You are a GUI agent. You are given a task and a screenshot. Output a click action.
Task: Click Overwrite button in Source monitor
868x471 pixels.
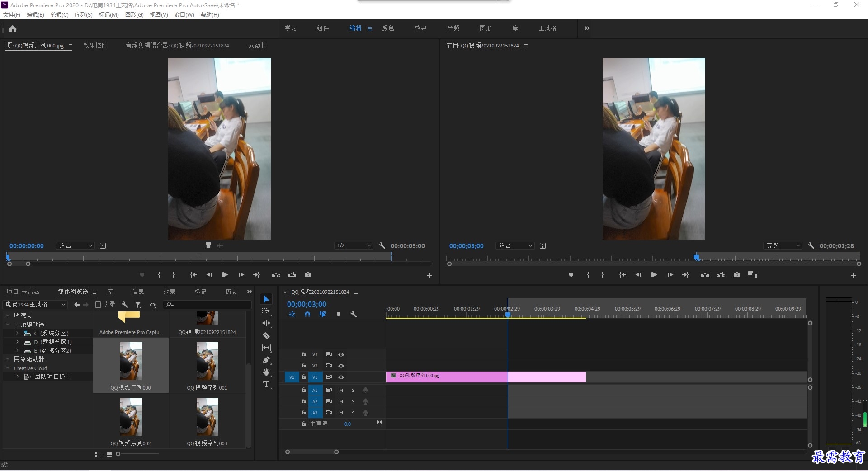[x=292, y=275]
